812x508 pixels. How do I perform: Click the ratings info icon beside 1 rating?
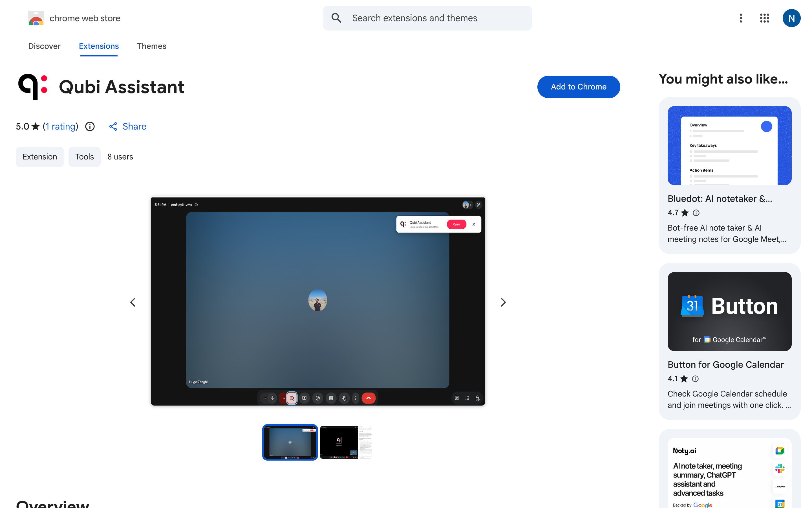pos(90,126)
